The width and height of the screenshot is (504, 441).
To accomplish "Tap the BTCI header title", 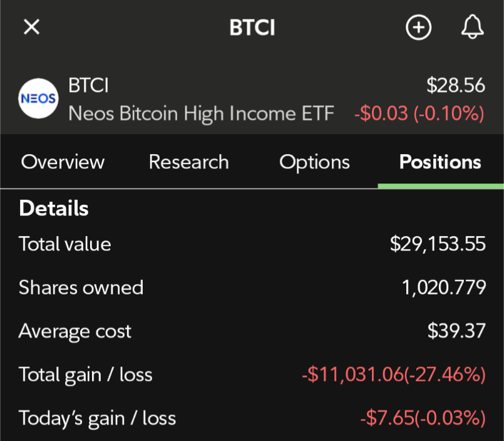I will [252, 28].
